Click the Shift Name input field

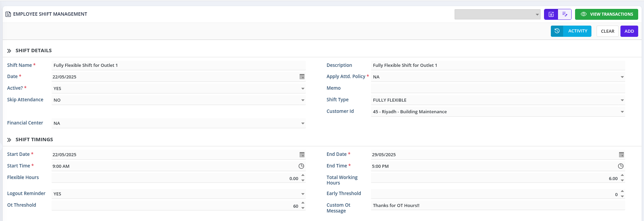pos(177,65)
